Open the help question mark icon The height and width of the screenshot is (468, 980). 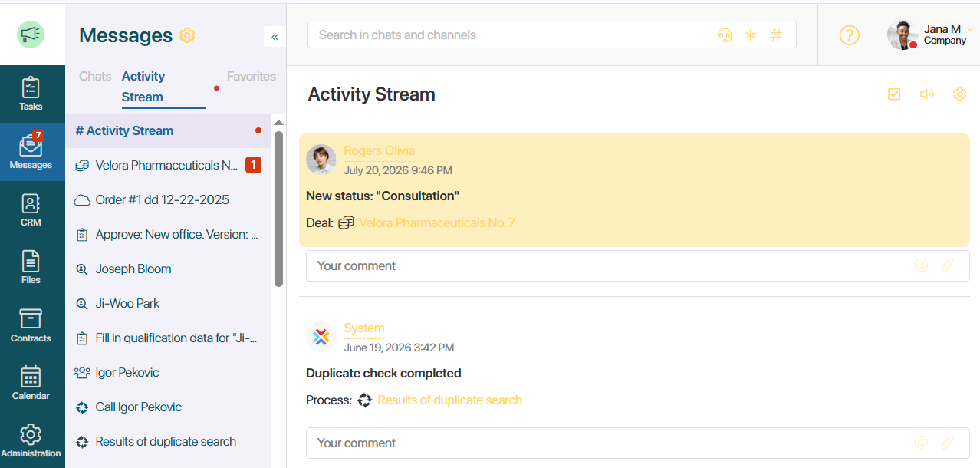849,35
